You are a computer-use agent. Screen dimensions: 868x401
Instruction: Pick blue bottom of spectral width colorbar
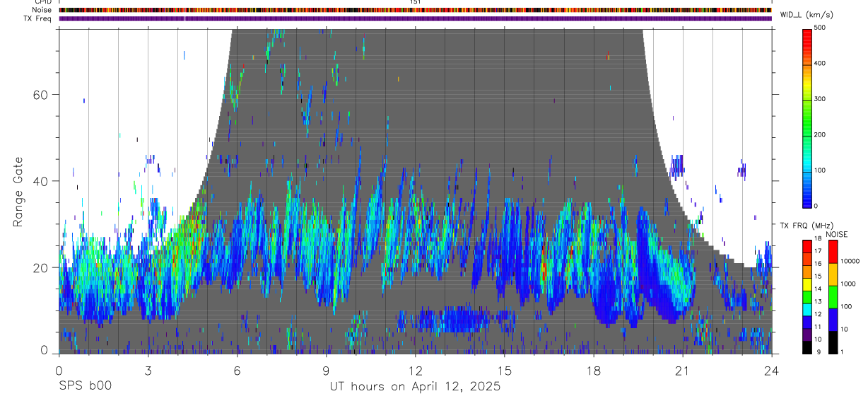807,202
